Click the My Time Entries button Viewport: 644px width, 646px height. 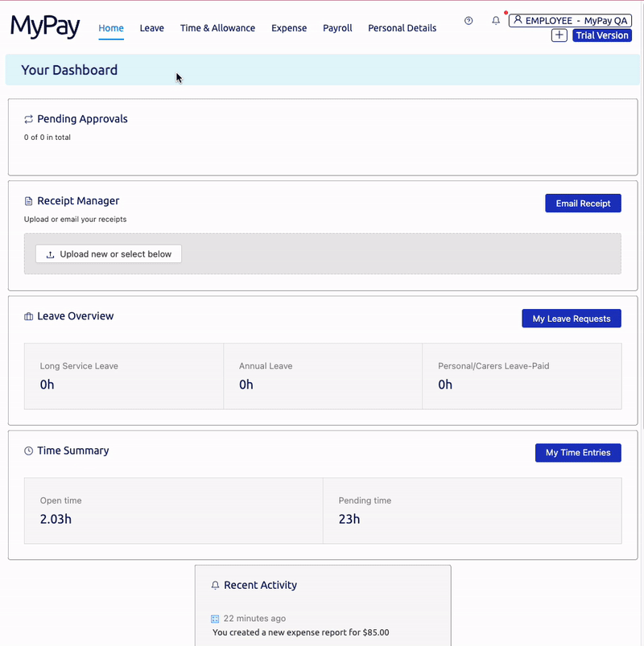pos(578,452)
